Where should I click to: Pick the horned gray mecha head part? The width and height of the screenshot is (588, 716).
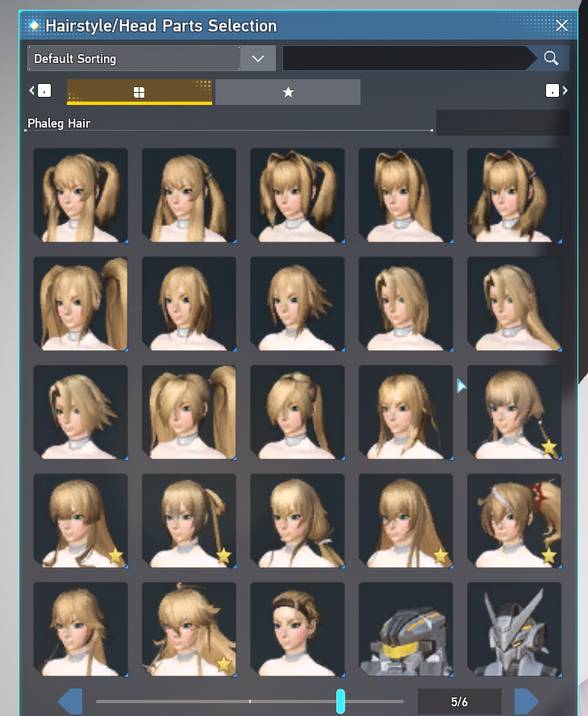[514, 630]
